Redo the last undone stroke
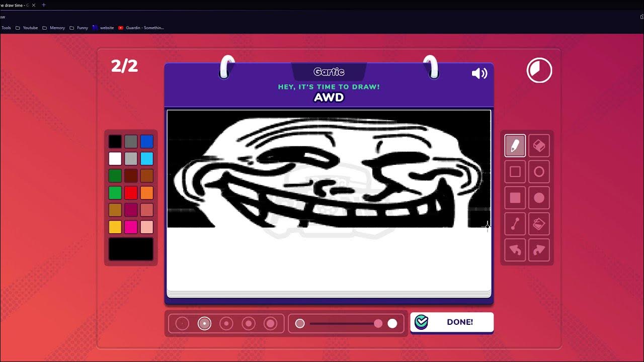The image size is (644, 362). click(539, 250)
